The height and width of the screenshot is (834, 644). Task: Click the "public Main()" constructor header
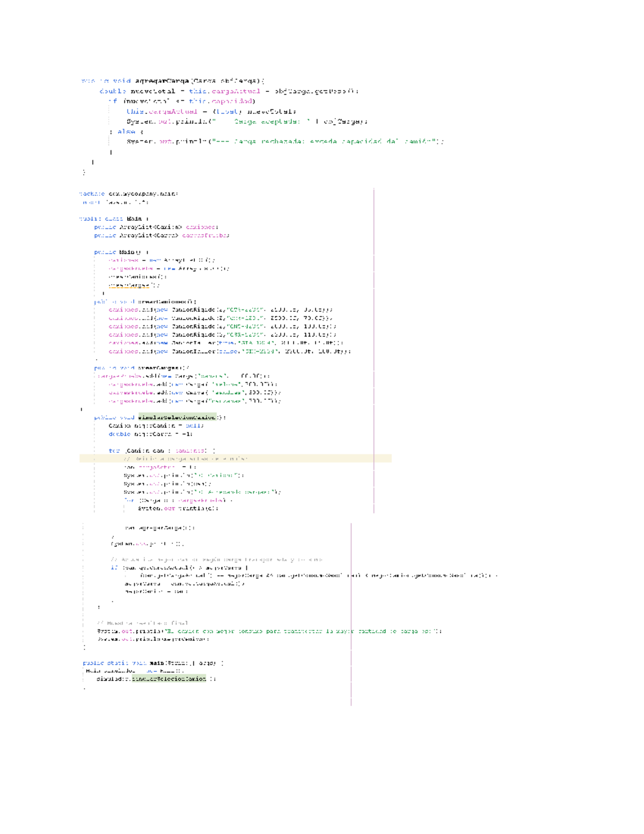[x=121, y=252]
